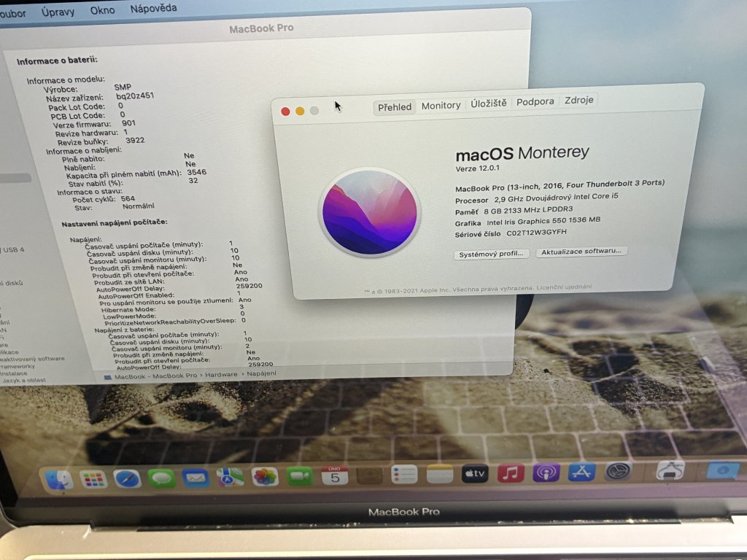
Task: Select Frameworky in the sidebar
Action: click(x=18, y=367)
